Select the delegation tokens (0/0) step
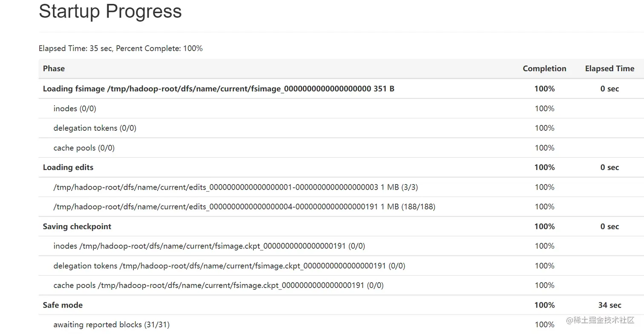This screenshot has width=644, height=334. coord(95,128)
